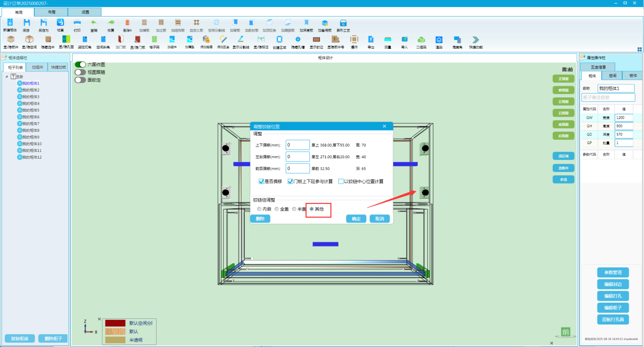Click the 上下偏移 input field
This screenshot has width=644, height=347.
coord(297,145)
